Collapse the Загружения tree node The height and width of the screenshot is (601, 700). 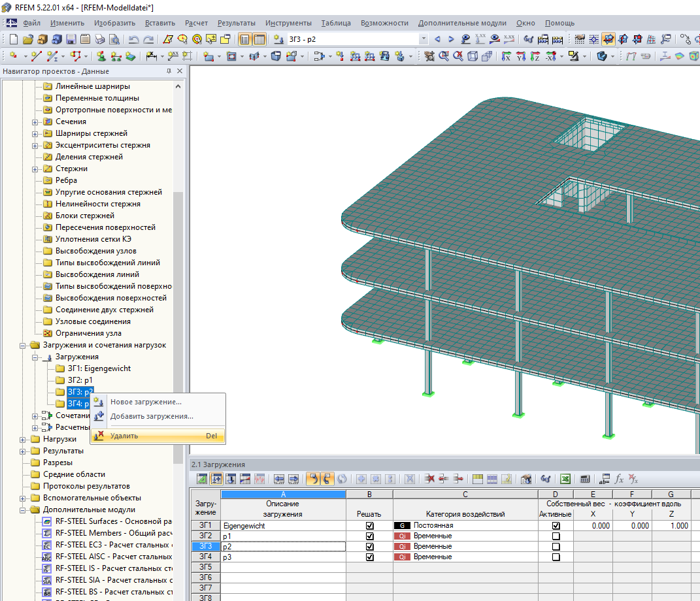point(35,357)
